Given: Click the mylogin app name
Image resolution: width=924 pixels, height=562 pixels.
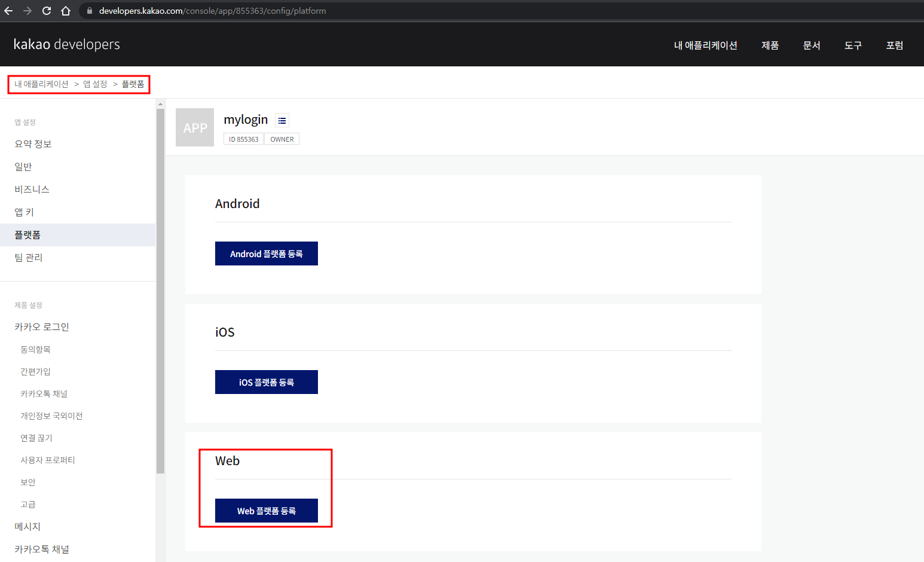Looking at the screenshot, I should coord(246,120).
